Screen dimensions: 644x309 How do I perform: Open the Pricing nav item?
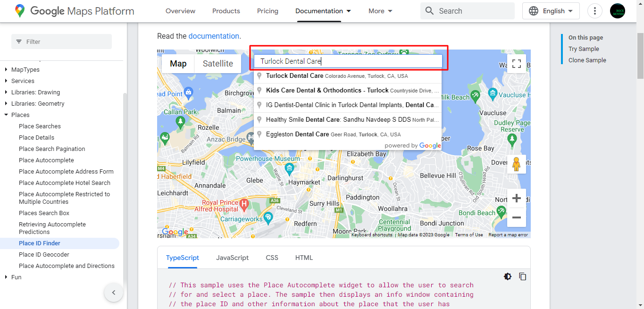(268, 11)
